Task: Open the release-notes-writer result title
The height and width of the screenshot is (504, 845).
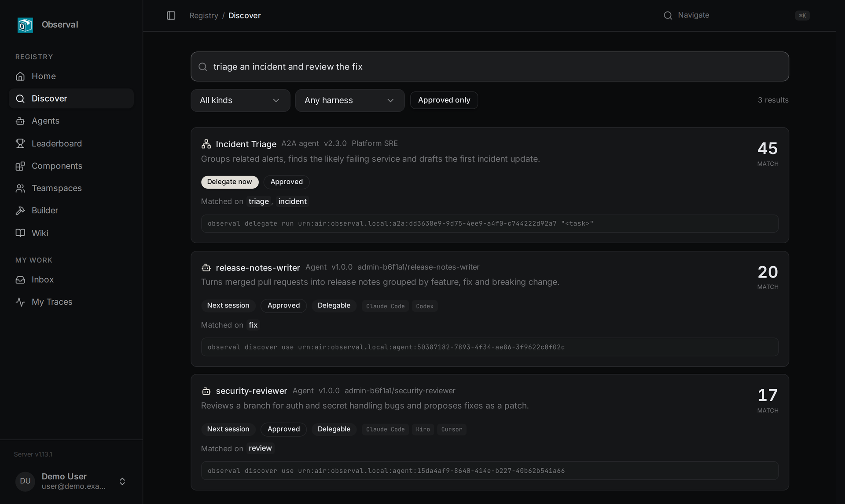Action: (258, 267)
